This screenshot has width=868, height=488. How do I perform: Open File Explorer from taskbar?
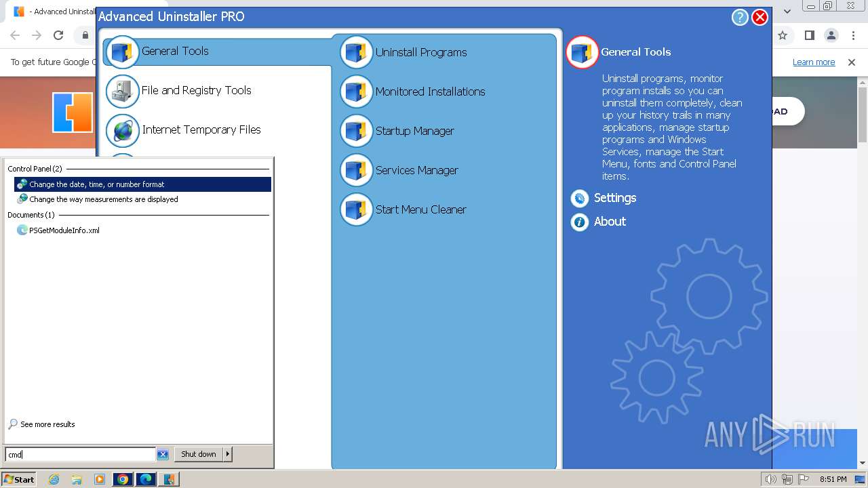pyautogui.click(x=77, y=479)
